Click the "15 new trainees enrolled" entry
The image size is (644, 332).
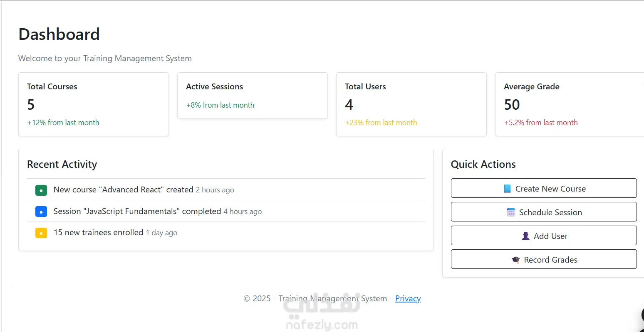[99, 232]
